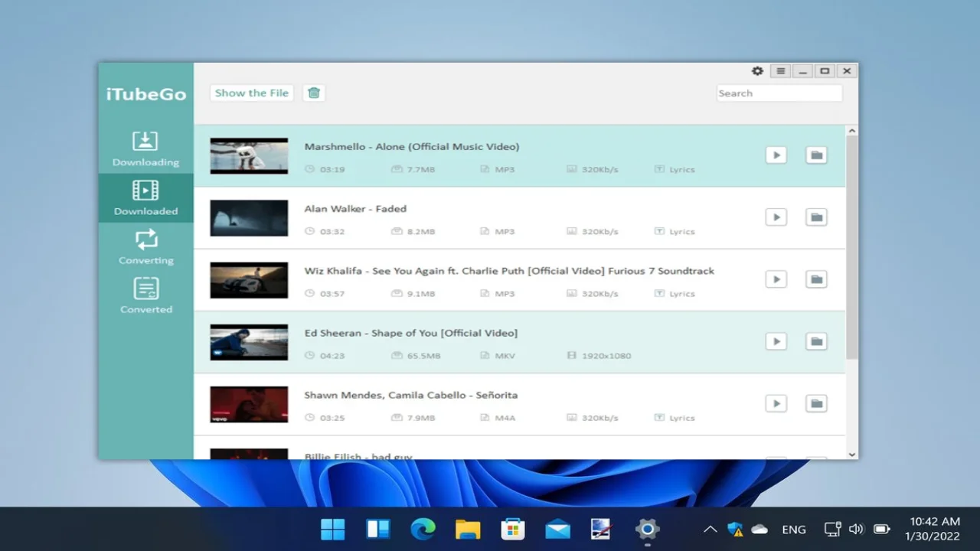980x551 pixels.
Task: Click the Wiz Khalifa video thumbnail
Action: (249, 280)
